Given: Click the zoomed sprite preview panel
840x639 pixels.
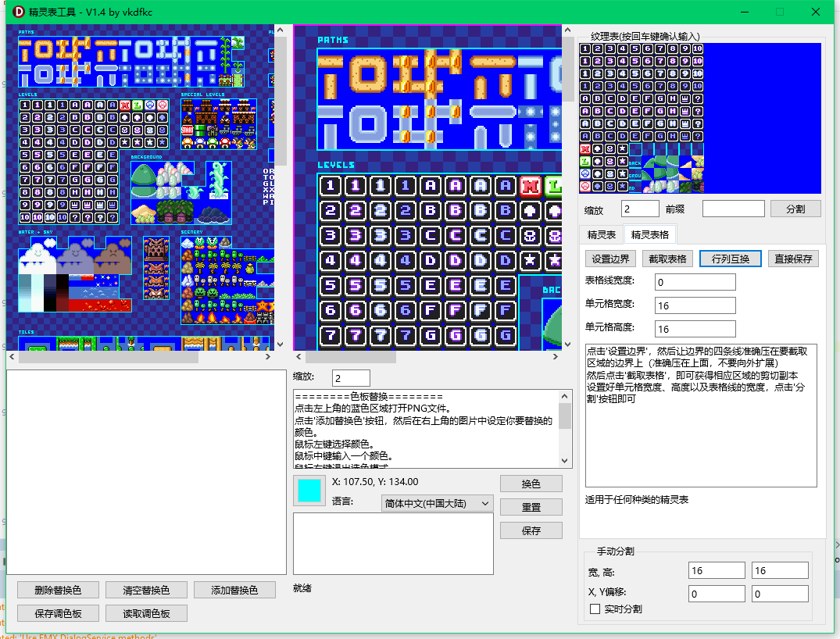Looking at the screenshot, I should tap(427, 187).
